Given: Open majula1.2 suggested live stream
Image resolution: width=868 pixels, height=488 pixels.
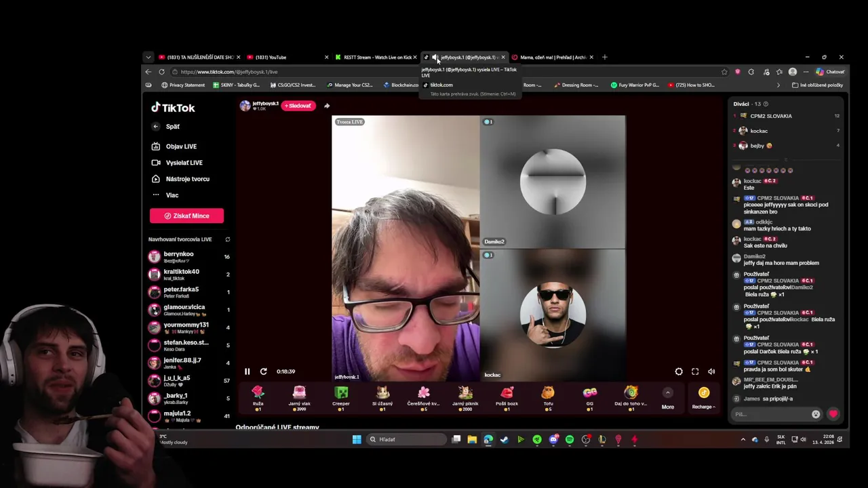Looking at the screenshot, I should pos(189,415).
